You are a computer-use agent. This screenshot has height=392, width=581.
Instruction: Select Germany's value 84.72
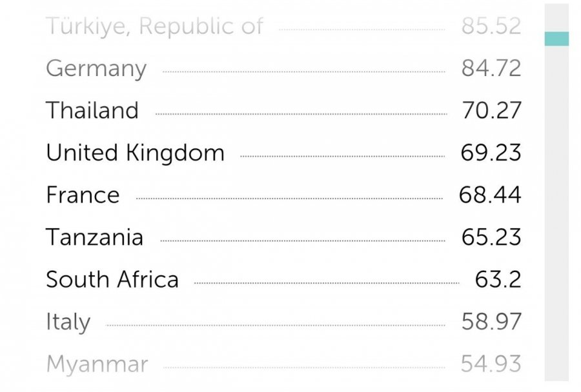(x=491, y=68)
